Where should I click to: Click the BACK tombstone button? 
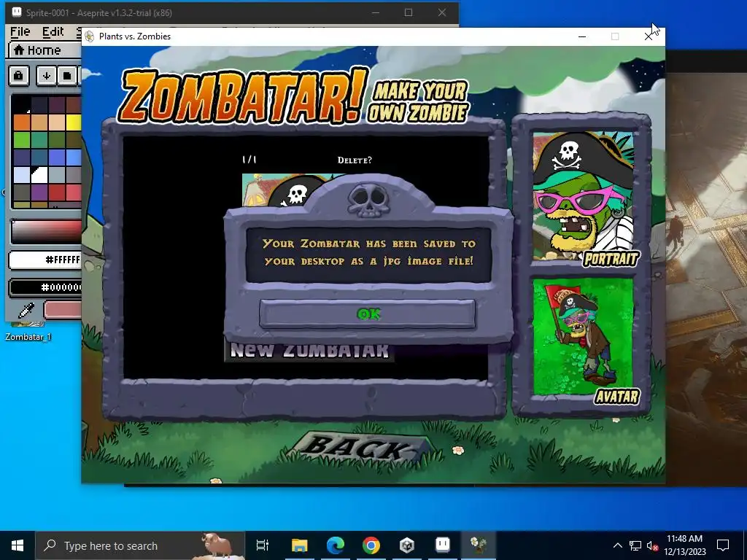pos(360,448)
